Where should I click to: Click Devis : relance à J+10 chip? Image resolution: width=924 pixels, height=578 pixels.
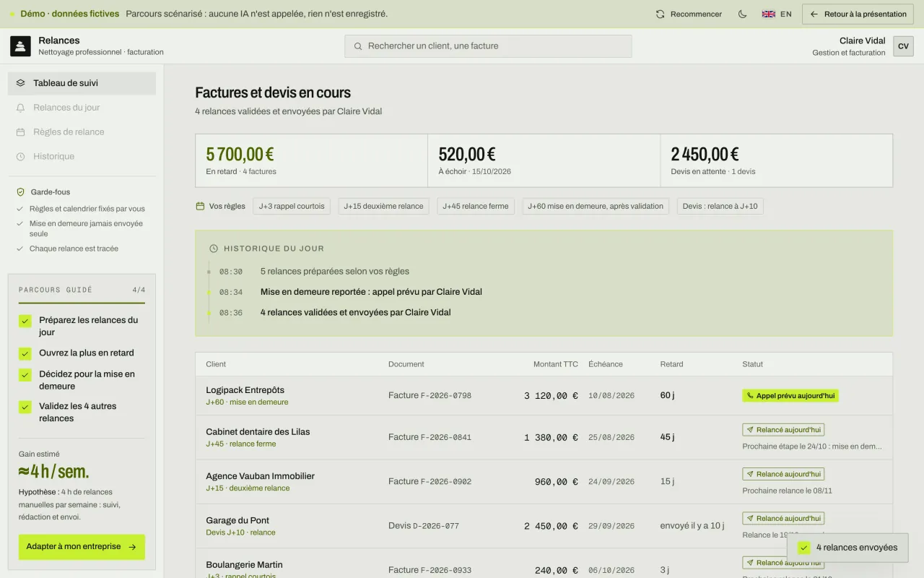coord(720,206)
